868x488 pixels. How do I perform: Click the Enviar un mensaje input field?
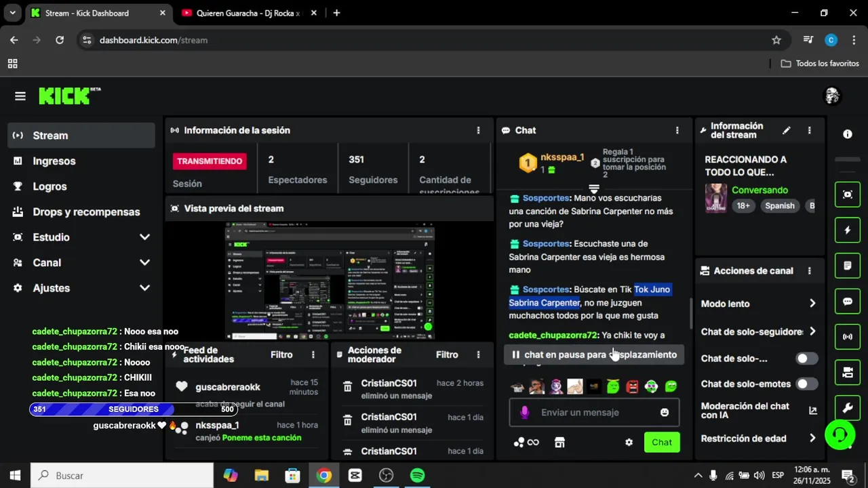coord(594,412)
